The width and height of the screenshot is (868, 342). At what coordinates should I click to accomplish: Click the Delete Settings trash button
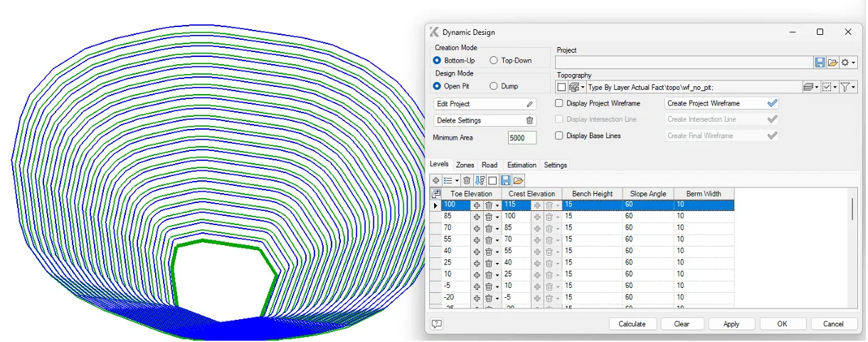tap(485, 120)
